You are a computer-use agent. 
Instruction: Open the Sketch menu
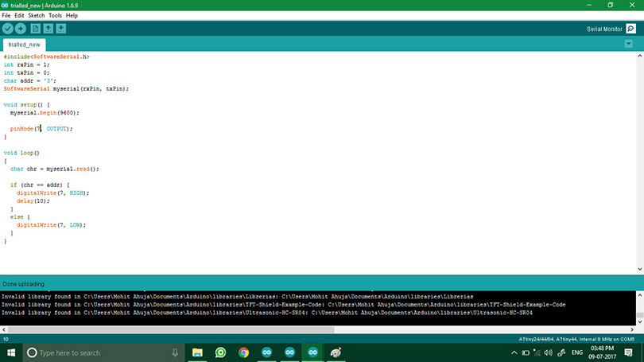[x=36, y=16]
